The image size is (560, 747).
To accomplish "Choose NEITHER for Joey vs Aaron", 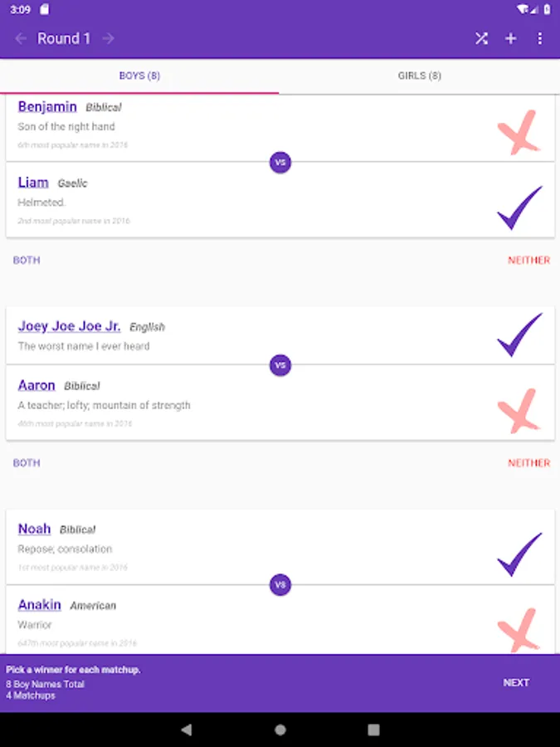I will (x=528, y=463).
